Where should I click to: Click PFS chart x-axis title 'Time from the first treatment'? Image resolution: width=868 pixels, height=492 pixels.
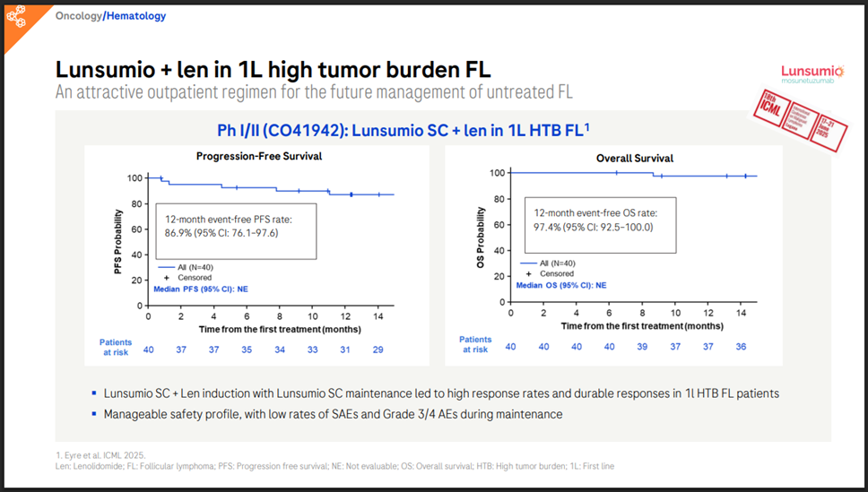(280, 329)
